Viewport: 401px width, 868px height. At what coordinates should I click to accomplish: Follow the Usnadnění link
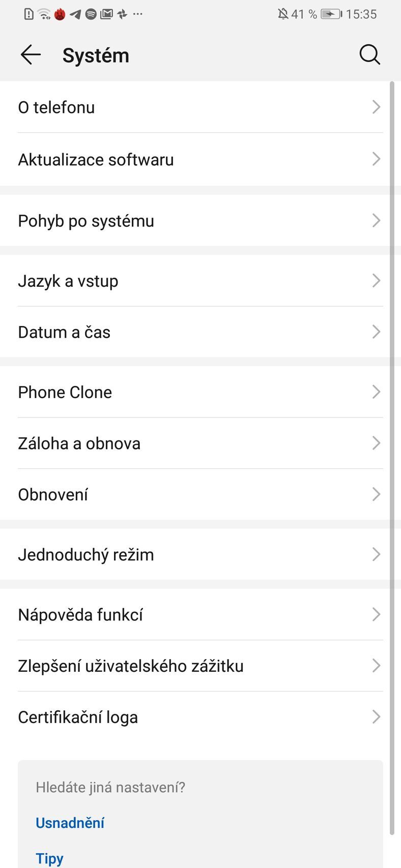click(70, 823)
